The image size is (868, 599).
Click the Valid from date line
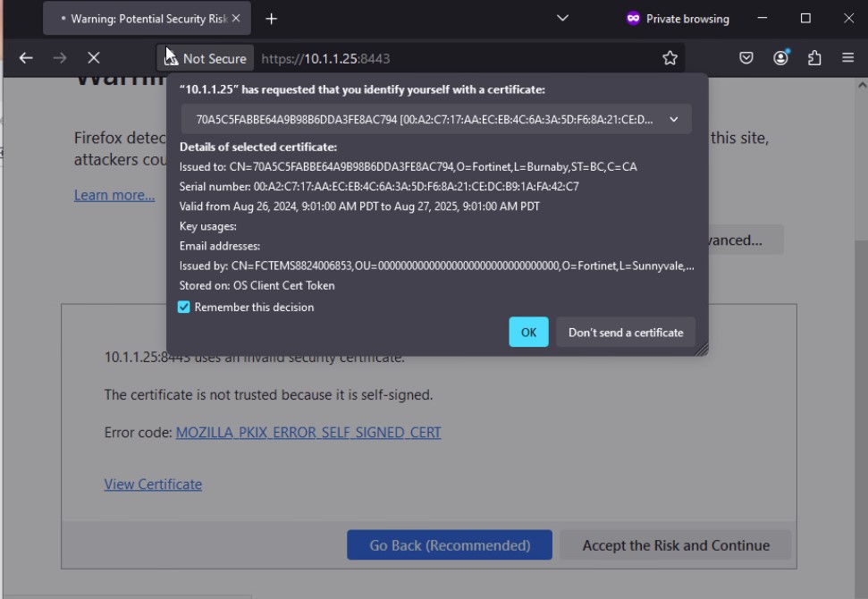tap(359, 207)
